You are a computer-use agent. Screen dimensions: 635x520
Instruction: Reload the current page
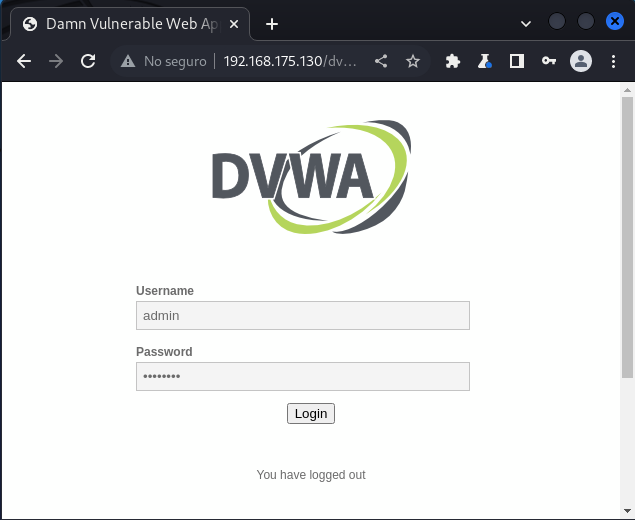click(88, 61)
